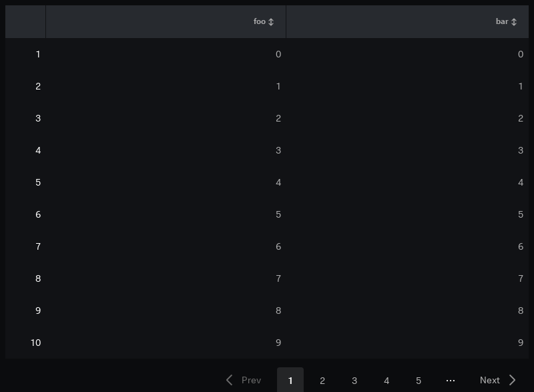The width and height of the screenshot is (534, 392).
Task: Expand more pages with the ellipsis
Action: [450, 381]
